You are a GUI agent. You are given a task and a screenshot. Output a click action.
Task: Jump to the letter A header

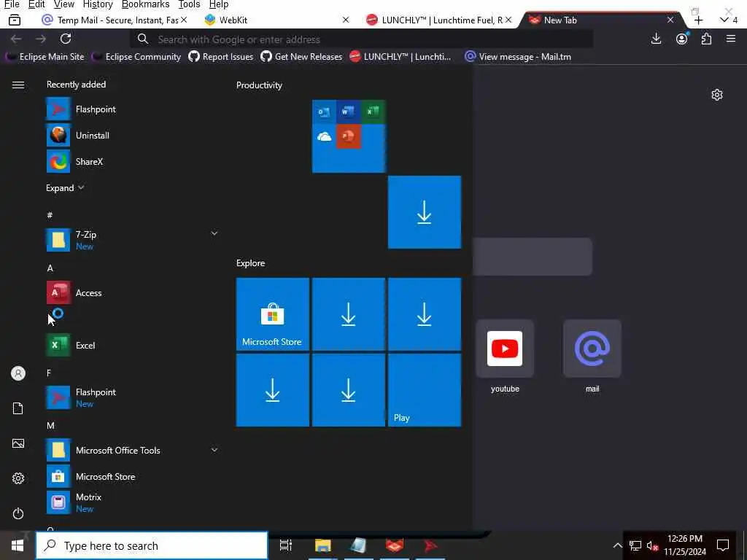click(x=50, y=268)
